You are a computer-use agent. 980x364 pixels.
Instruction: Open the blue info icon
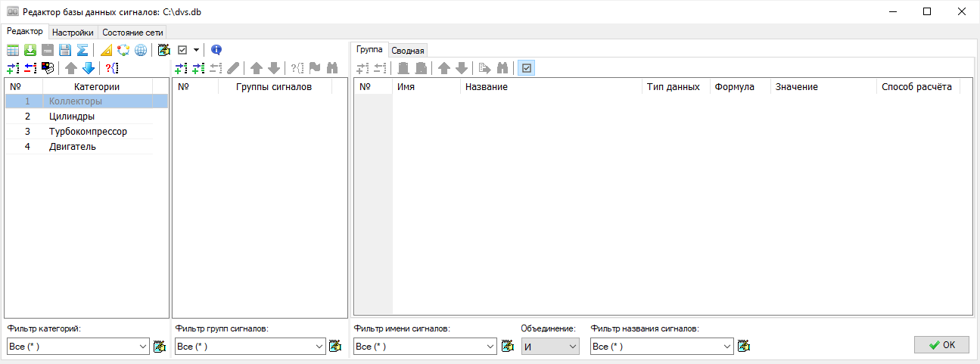point(216,50)
